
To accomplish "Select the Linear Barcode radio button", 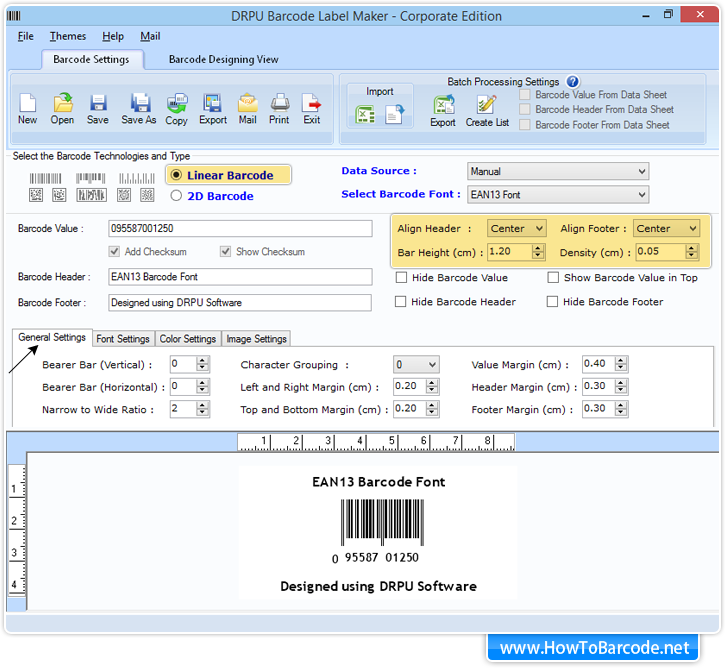I will [x=176, y=175].
